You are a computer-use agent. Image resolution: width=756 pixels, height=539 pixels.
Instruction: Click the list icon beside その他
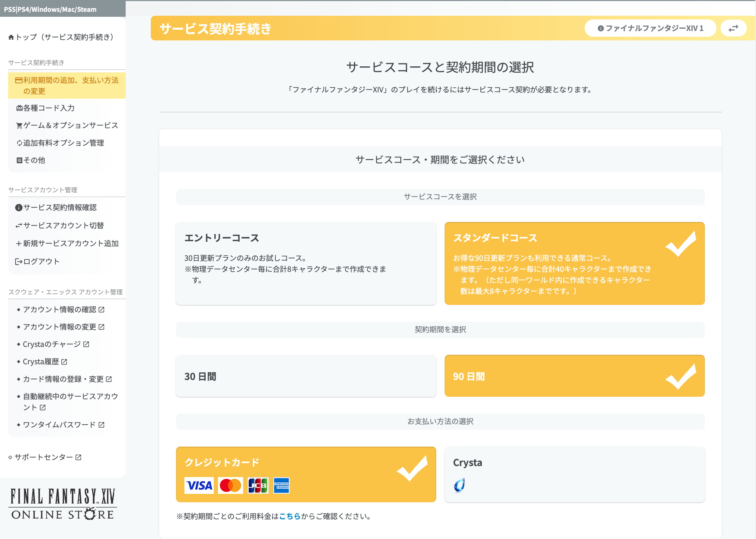click(19, 160)
